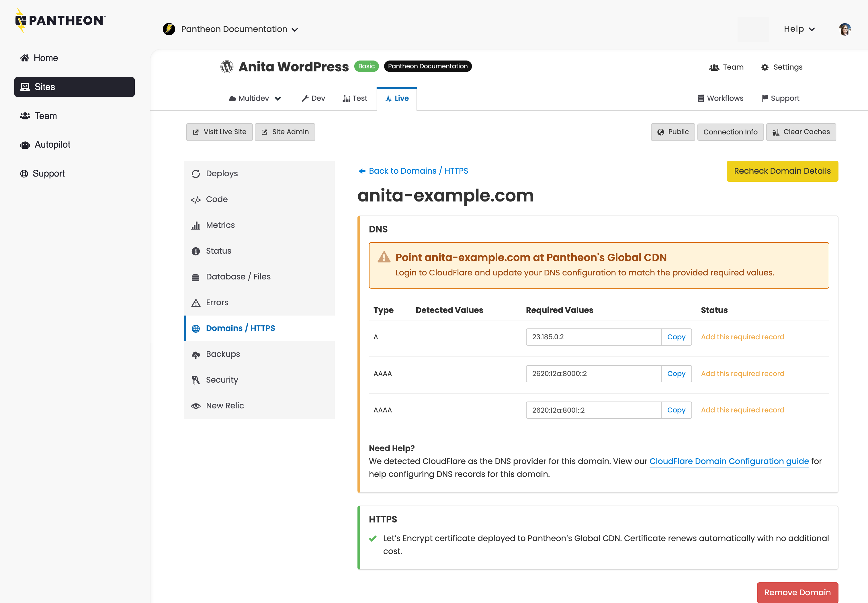
Task: Open the Help dropdown menu
Action: pyautogui.click(x=798, y=29)
